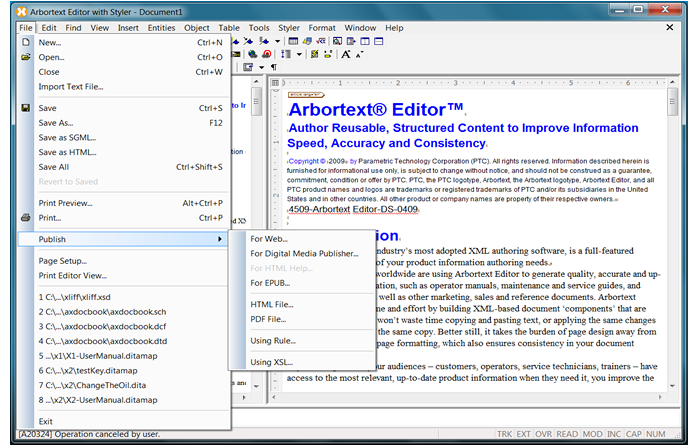The image size is (700, 445).
Task: Click the lightning bolt toolbar icon
Action: point(315,54)
